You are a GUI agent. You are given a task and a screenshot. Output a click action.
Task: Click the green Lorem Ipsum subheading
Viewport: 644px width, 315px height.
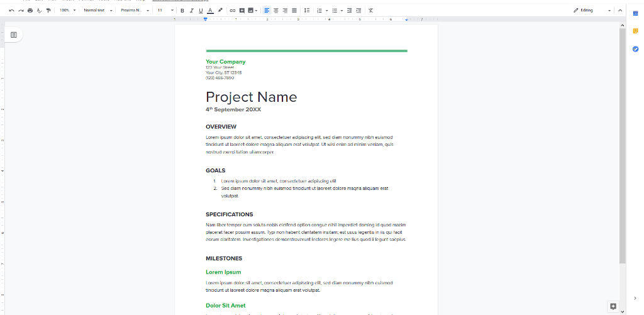223,272
